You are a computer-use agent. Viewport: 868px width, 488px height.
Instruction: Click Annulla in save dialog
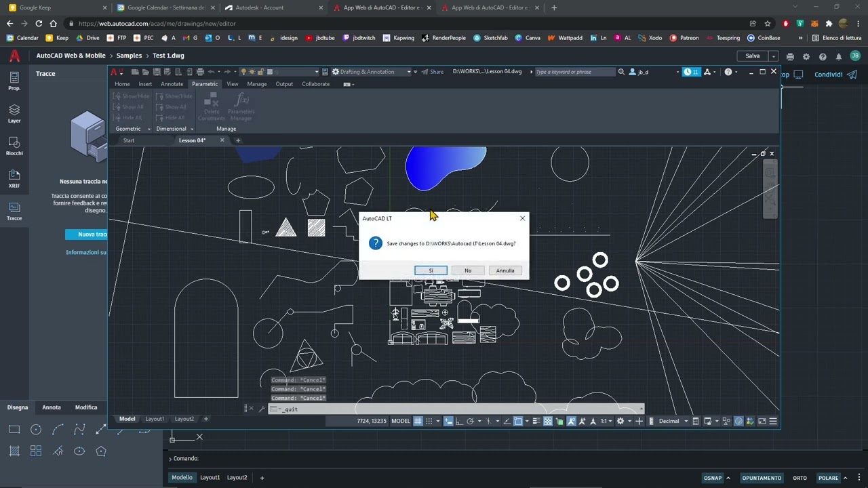pos(505,270)
